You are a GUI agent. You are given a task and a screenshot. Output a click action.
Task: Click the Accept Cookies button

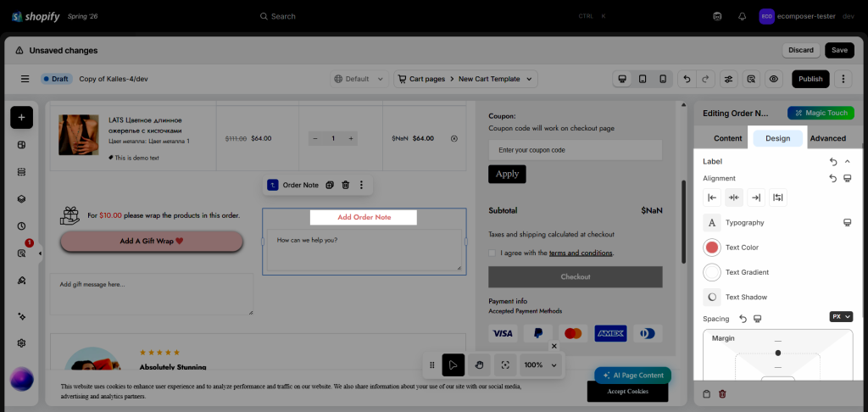[627, 392]
